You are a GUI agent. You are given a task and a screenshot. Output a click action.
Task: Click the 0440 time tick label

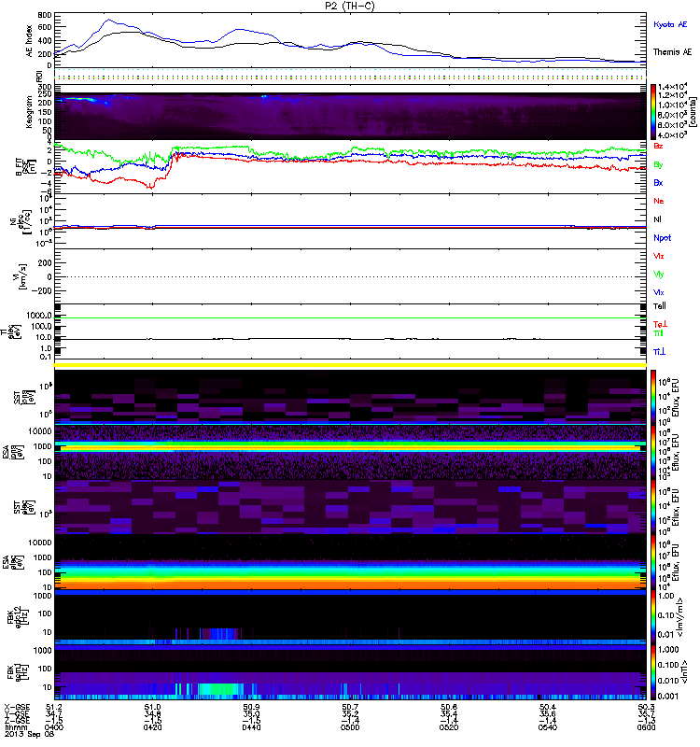point(251,727)
